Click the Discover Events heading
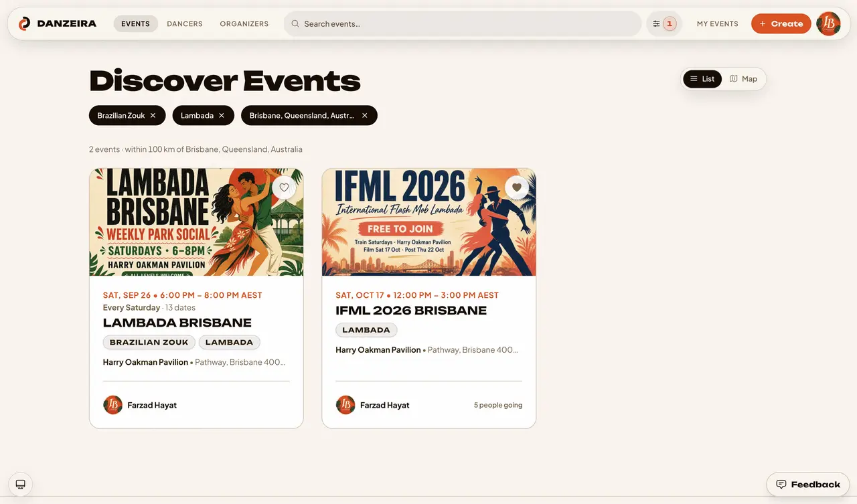This screenshot has height=504, width=857. tap(225, 81)
